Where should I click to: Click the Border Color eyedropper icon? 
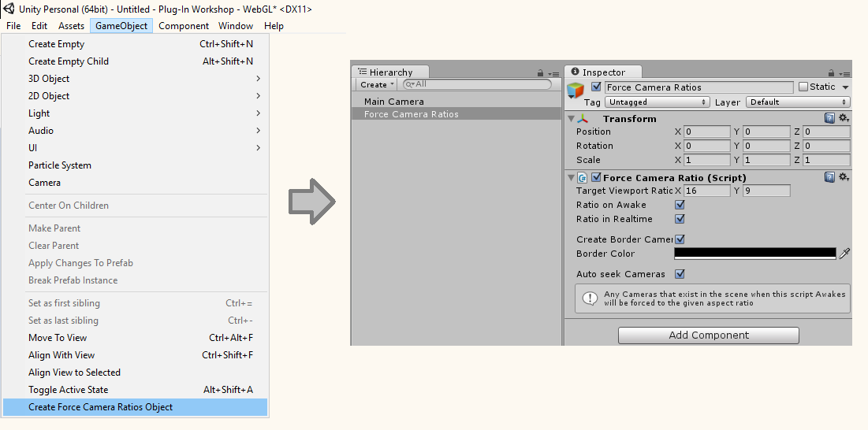[x=844, y=254]
